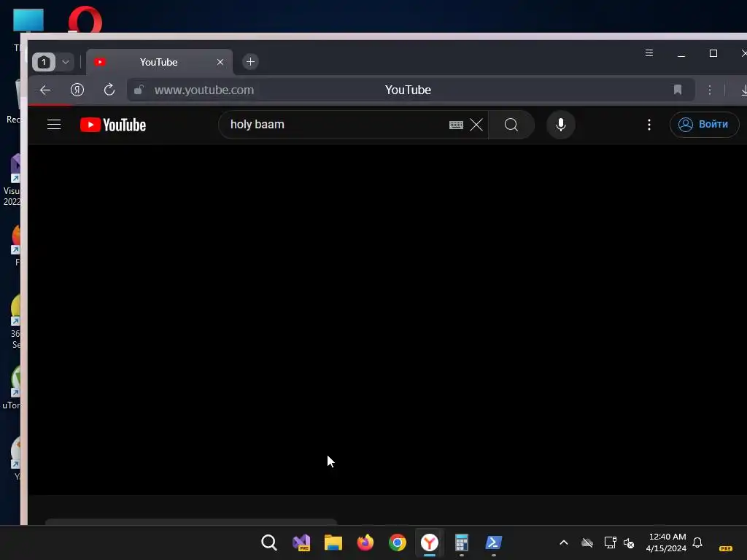Select the Opera desktop shortcut

[x=85, y=19]
